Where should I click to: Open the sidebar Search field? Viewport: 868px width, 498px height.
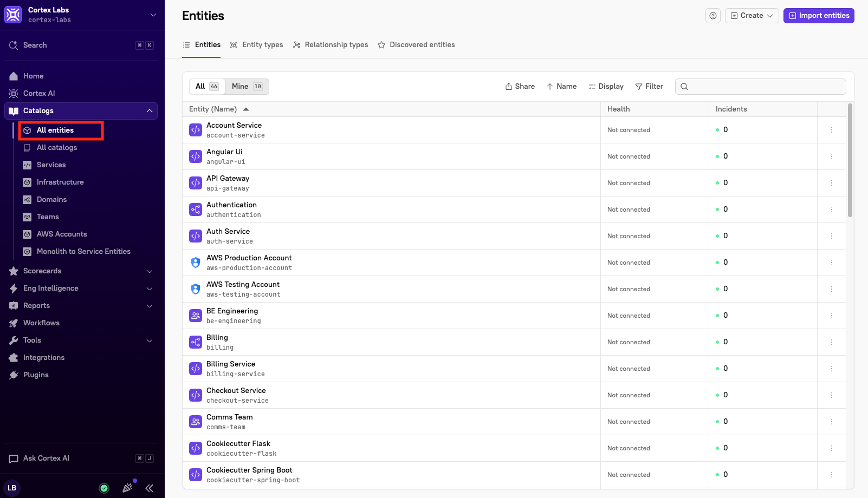(82, 45)
